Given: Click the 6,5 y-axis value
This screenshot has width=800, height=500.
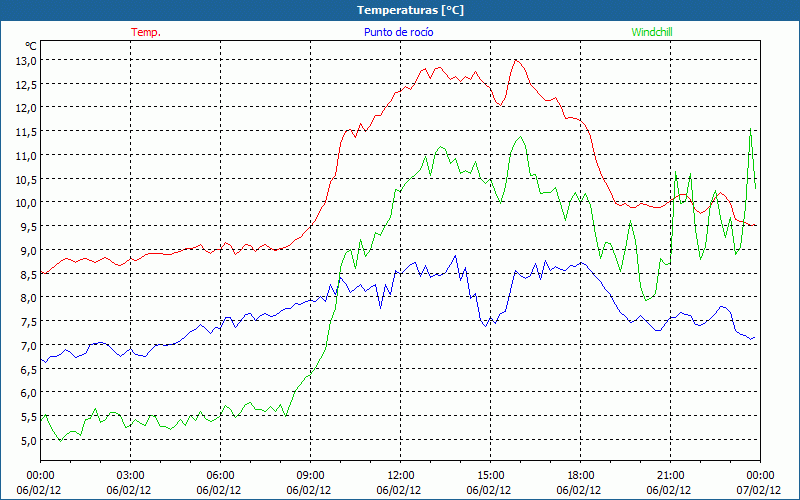Looking at the screenshot, I should tap(28, 369).
